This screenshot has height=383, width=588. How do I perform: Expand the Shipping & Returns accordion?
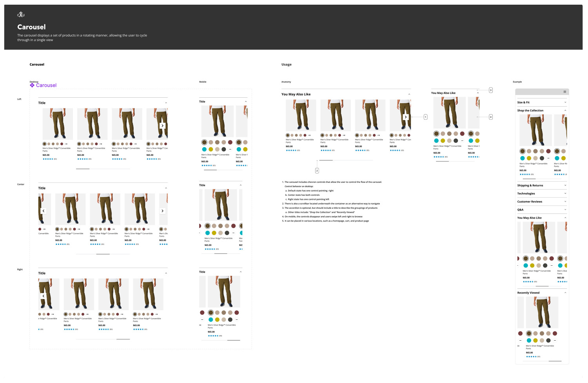click(x=565, y=185)
